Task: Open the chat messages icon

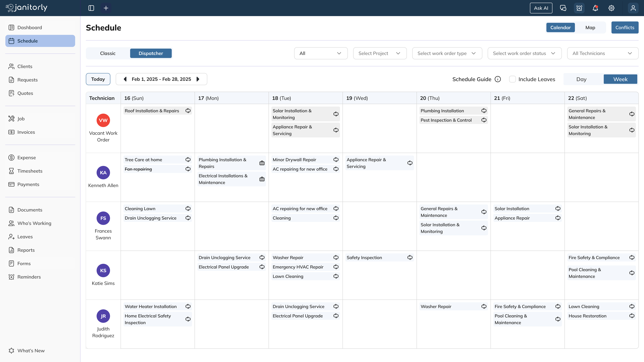Action: pyautogui.click(x=563, y=8)
